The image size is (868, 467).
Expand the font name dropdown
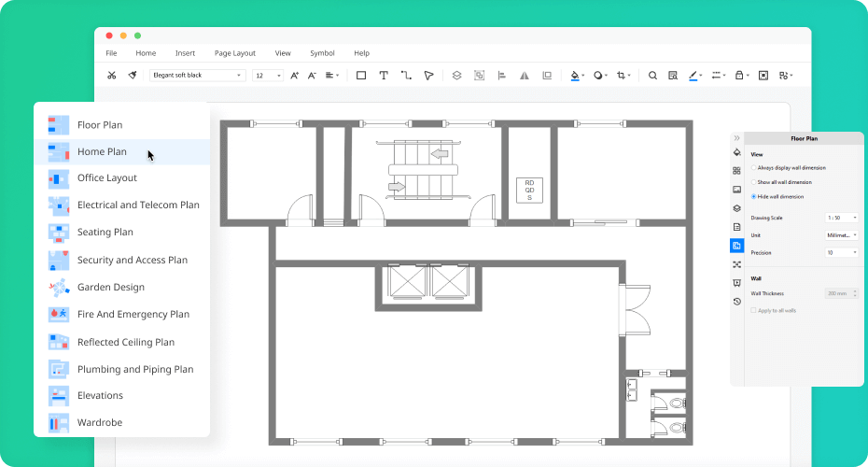(x=239, y=76)
